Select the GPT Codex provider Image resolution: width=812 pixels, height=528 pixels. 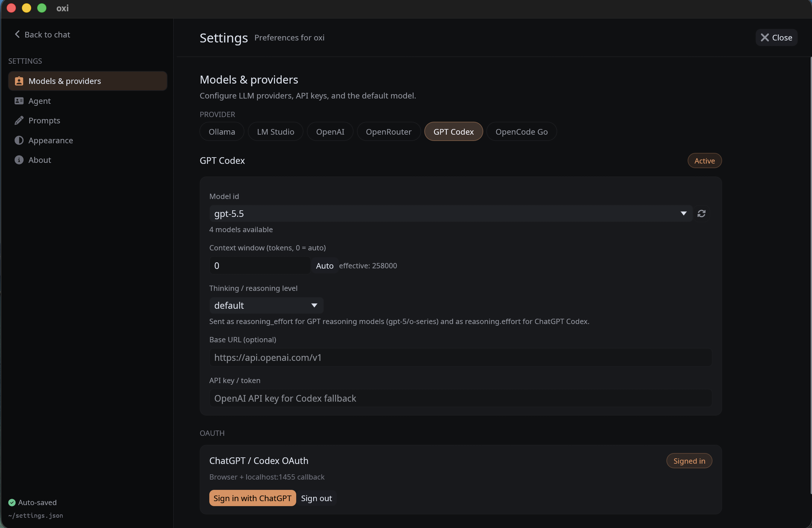pyautogui.click(x=453, y=132)
